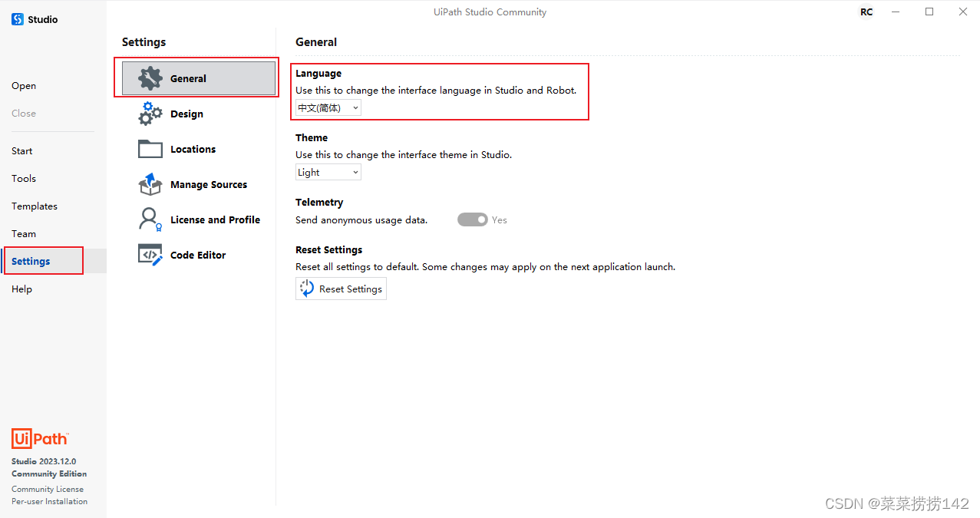Viewport: 980px width, 518px height.
Task: Click the General gear icon
Action: tap(150, 78)
